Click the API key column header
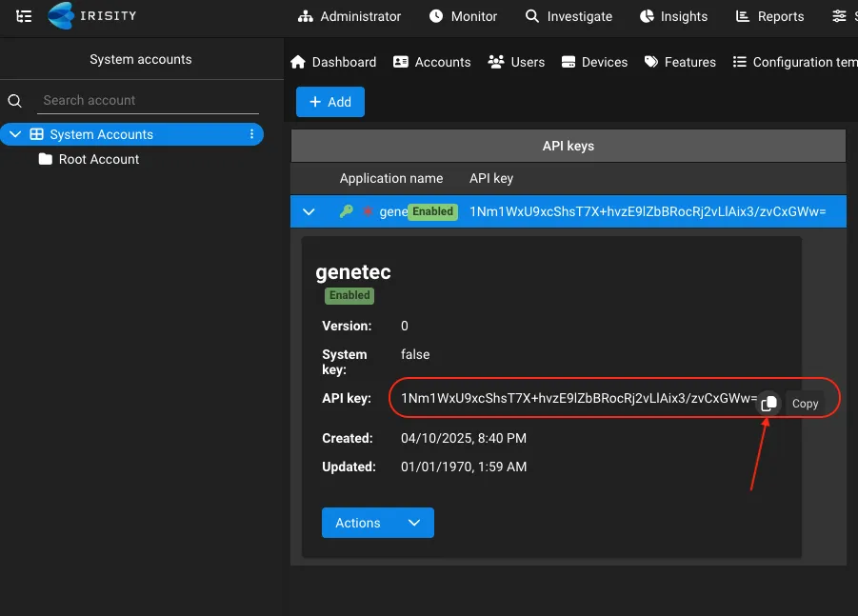The image size is (858, 616). coord(491,178)
